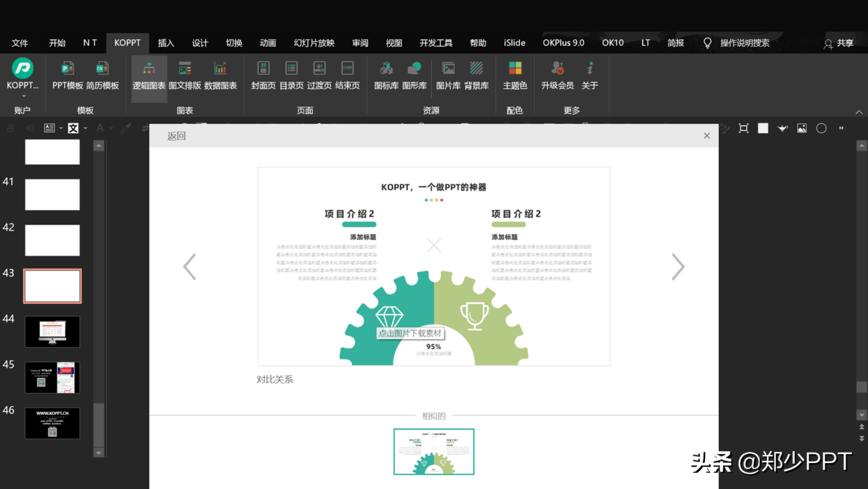Click 返回 to go back

pyautogui.click(x=176, y=136)
